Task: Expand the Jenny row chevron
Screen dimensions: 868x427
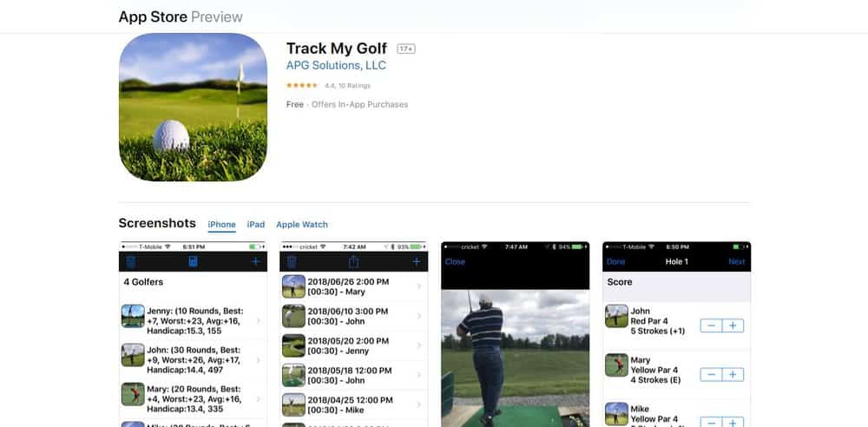Action: (259, 321)
